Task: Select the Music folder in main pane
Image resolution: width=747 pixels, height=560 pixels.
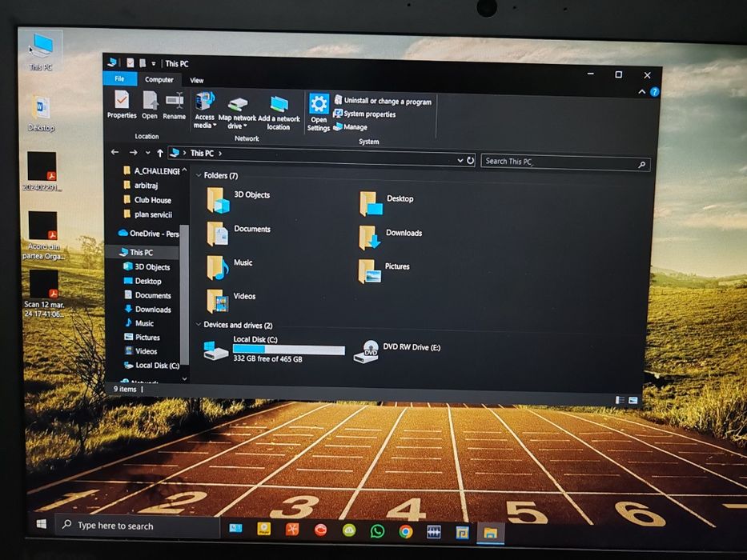Action: coord(230,267)
